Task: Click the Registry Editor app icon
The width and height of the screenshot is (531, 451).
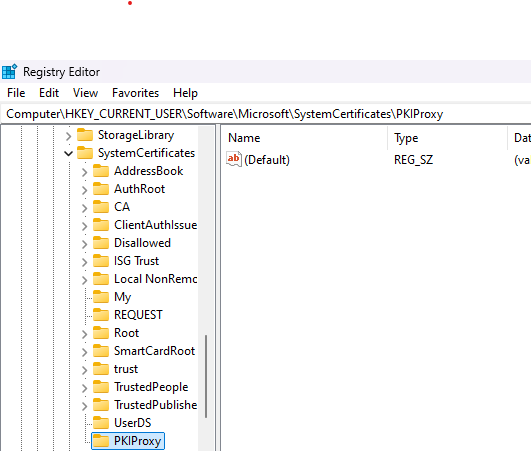Action: [x=9, y=71]
